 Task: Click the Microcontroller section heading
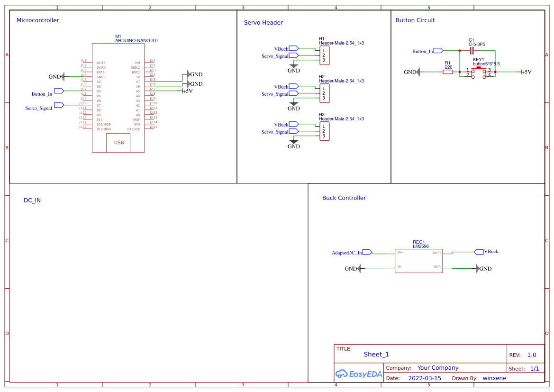[x=37, y=20]
